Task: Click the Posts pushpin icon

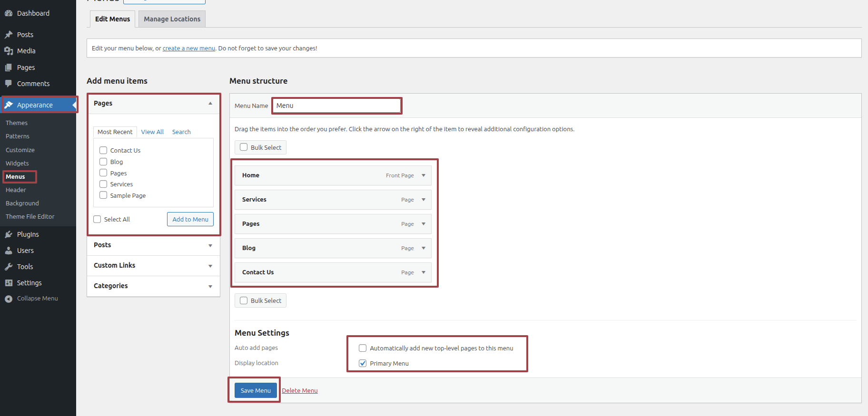Action: coord(9,35)
